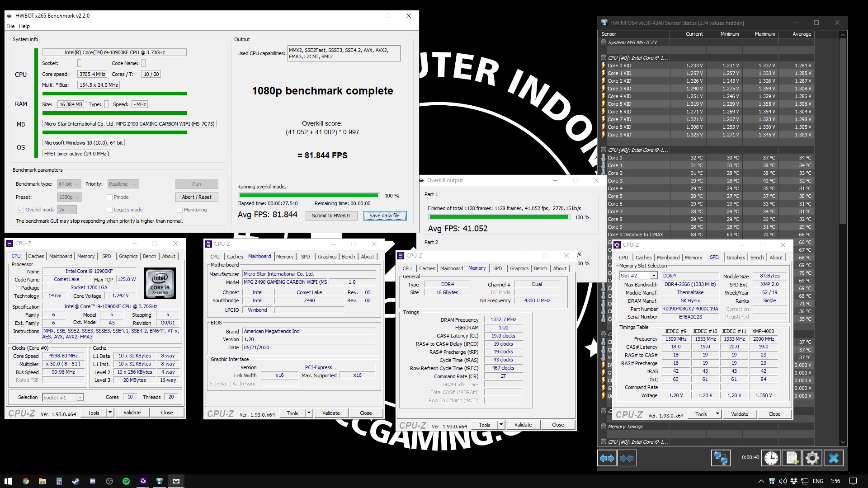Open About tab in CPU-Z SPD window

tap(776, 258)
